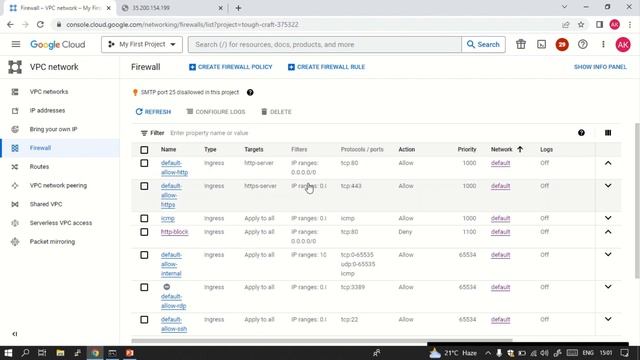Check the icmp rule checkbox

[144, 218]
